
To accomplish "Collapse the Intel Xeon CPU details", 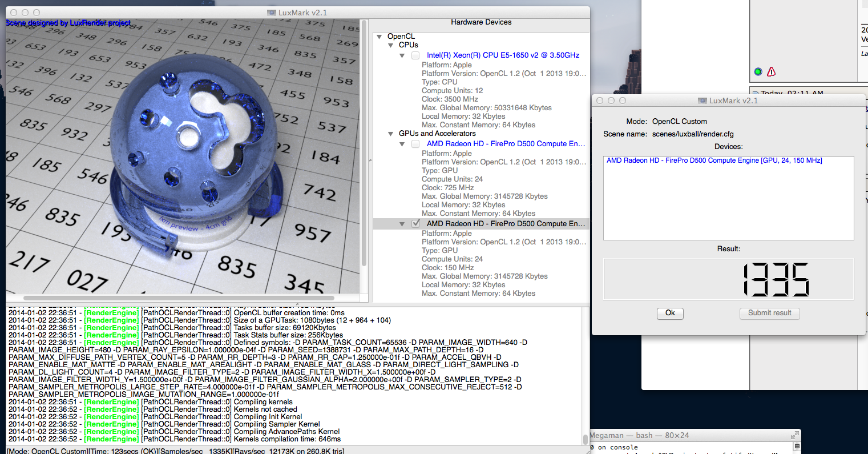I will tap(402, 56).
